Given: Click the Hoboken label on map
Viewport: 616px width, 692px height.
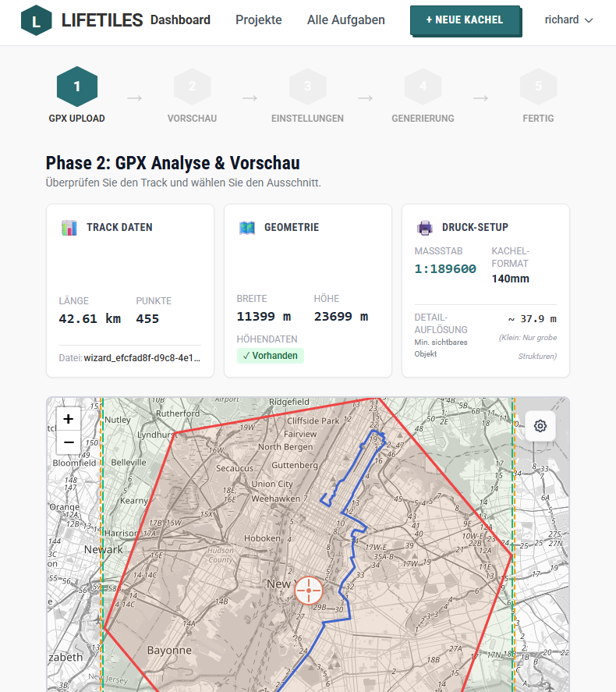Looking at the screenshot, I should (262, 538).
